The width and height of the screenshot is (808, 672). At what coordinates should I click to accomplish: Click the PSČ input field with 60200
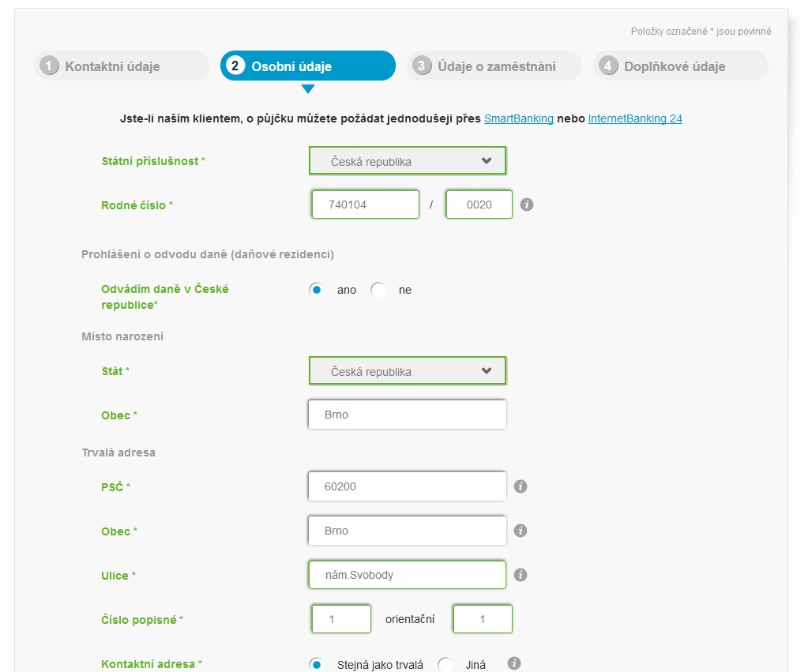pyautogui.click(x=407, y=486)
